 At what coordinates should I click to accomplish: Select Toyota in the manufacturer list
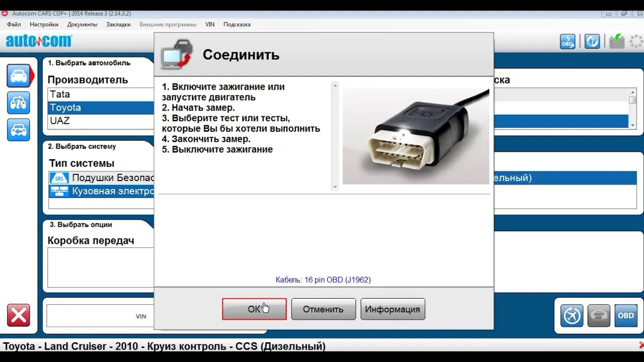click(x=102, y=108)
